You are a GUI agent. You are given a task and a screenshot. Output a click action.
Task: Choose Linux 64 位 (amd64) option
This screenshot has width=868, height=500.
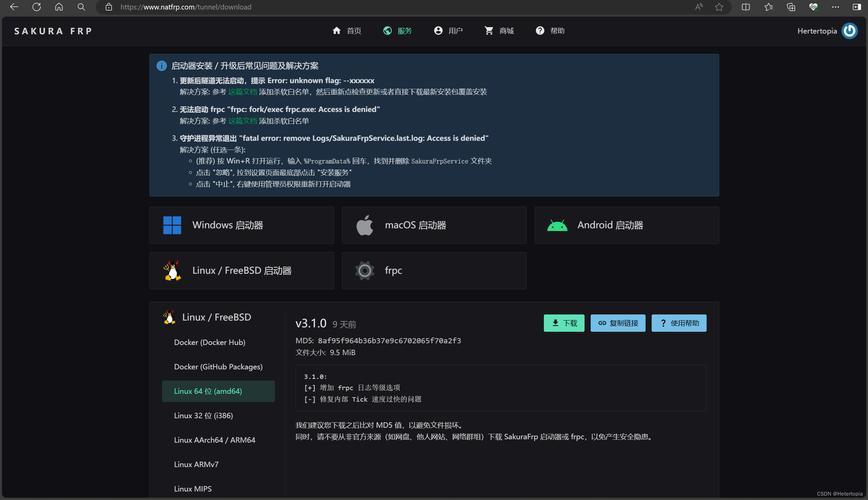(x=218, y=391)
